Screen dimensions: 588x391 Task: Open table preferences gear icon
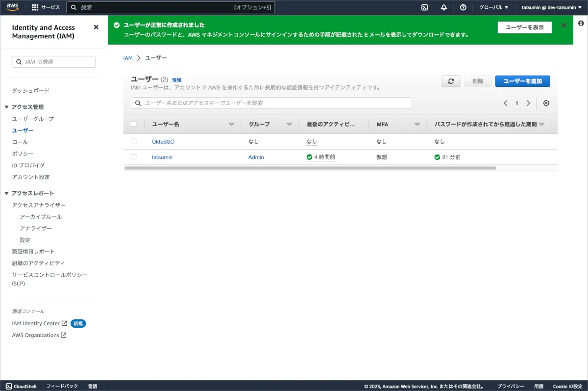click(x=546, y=103)
